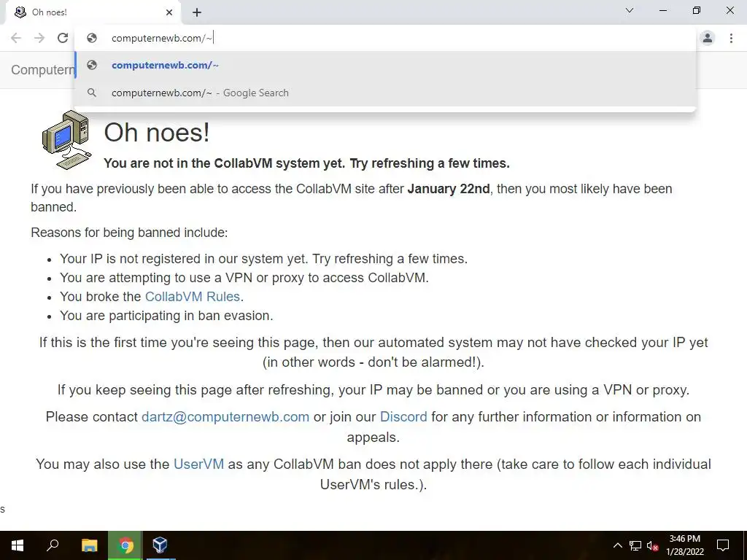Image resolution: width=747 pixels, height=560 pixels.
Task: Click the magnifier icon in suggestion row
Action: click(92, 93)
